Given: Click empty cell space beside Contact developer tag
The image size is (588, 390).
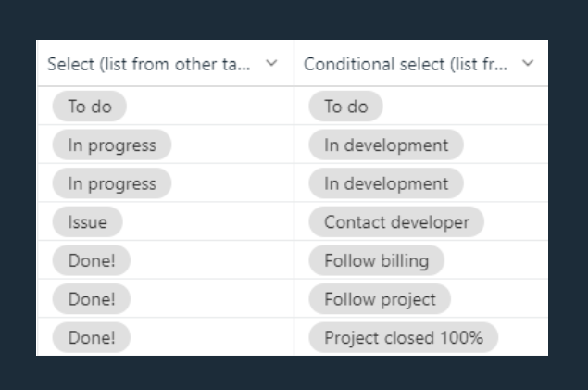Looking at the screenshot, I should click(516, 222).
